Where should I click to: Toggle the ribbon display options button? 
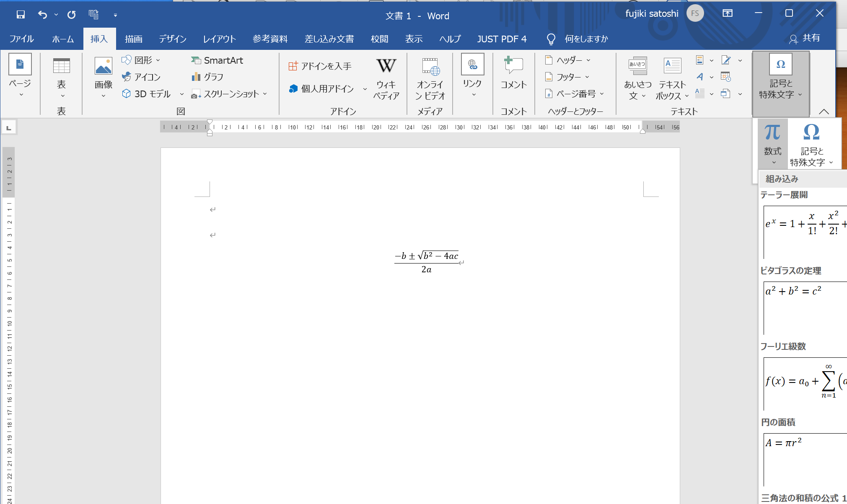(727, 13)
